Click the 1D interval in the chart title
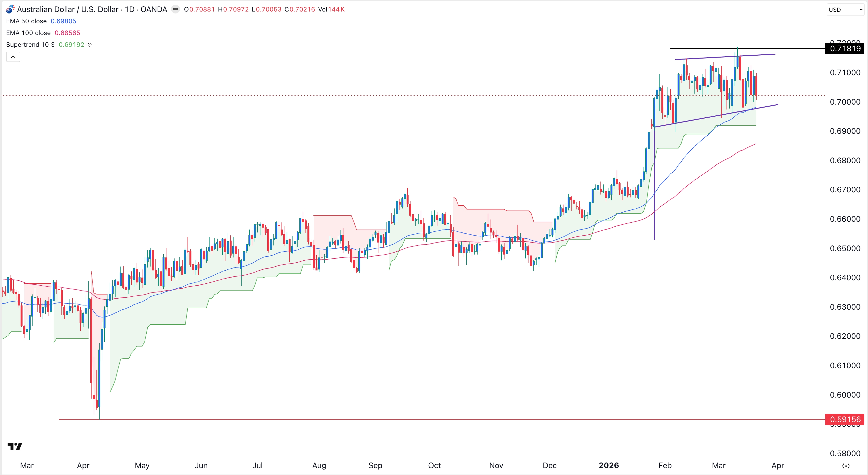868x475 pixels. pos(131,9)
